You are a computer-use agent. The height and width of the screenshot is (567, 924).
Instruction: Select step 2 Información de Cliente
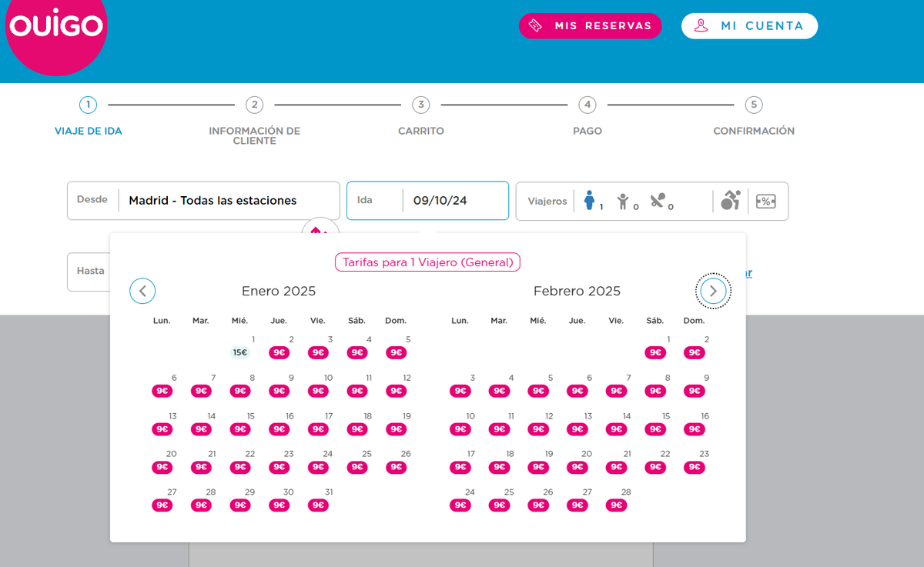pos(254,105)
